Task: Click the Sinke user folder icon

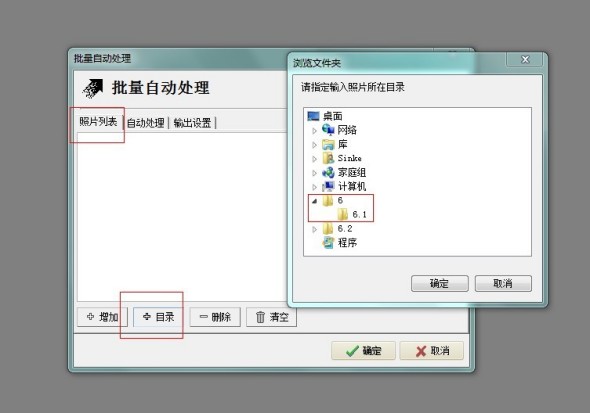Action: point(328,158)
